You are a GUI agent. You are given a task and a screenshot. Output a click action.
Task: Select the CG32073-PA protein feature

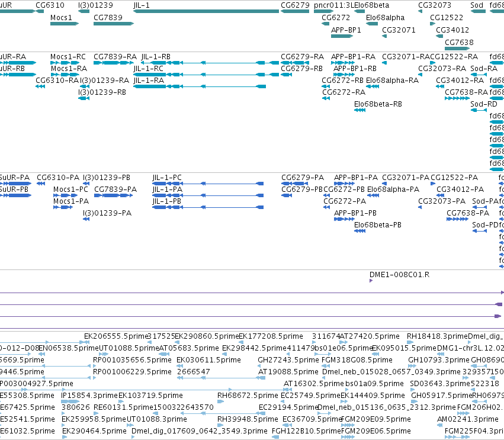pyautogui.click(x=420, y=207)
